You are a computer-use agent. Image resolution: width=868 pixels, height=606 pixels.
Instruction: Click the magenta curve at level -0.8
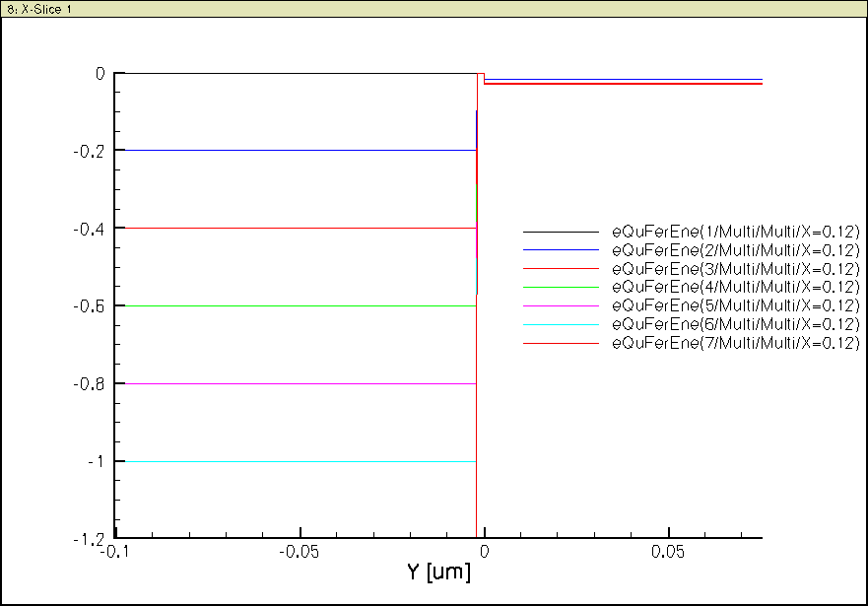pos(300,383)
